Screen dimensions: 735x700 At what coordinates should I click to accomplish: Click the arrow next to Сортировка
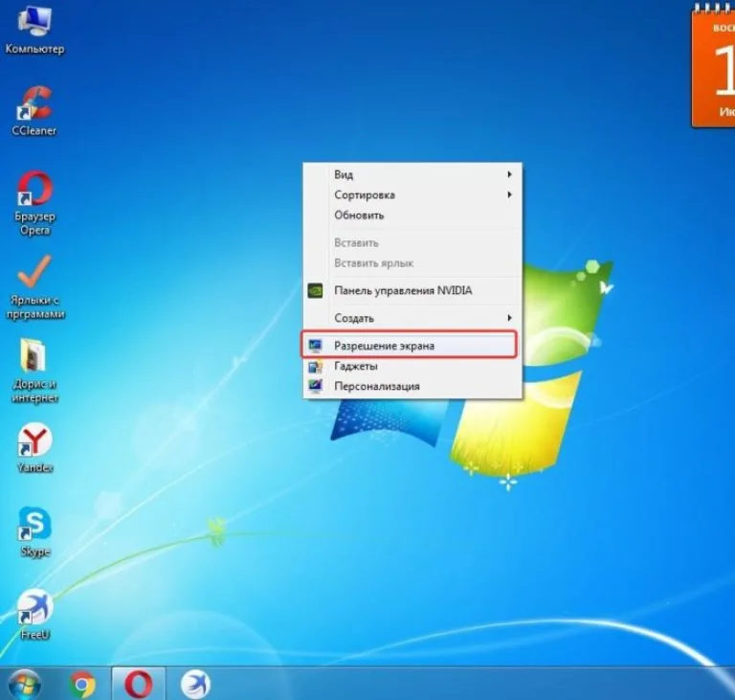point(509,194)
